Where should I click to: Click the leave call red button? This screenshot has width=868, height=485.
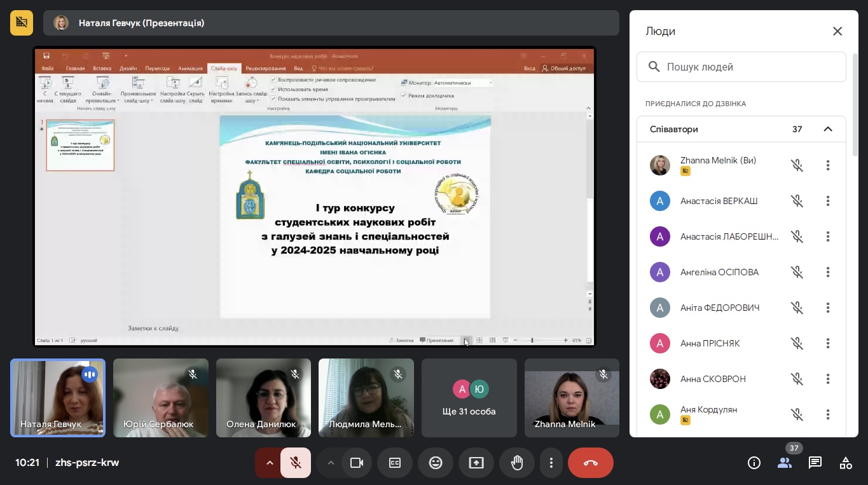pyautogui.click(x=590, y=463)
